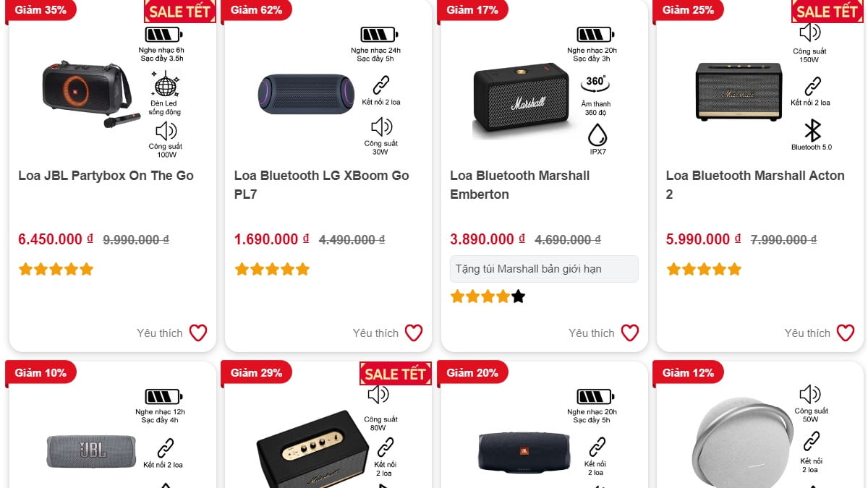Toggle heart for LG XBoom Go PL7
The image size is (868, 488).
414,333
